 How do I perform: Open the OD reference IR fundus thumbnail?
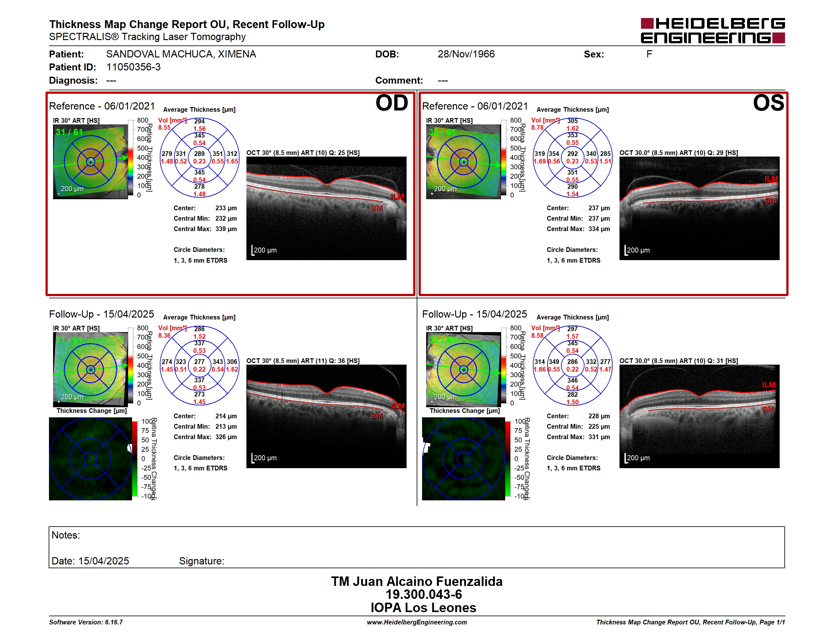click(x=90, y=162)
